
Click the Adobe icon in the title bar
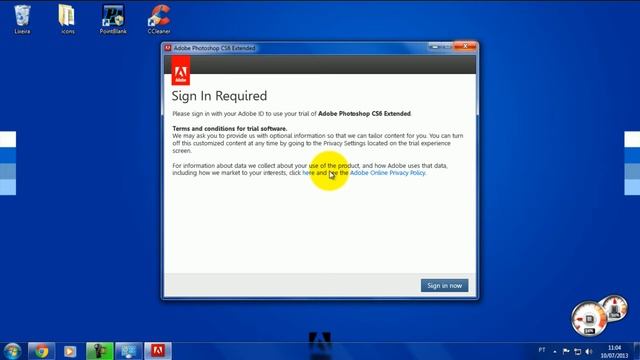coord(168,48)
